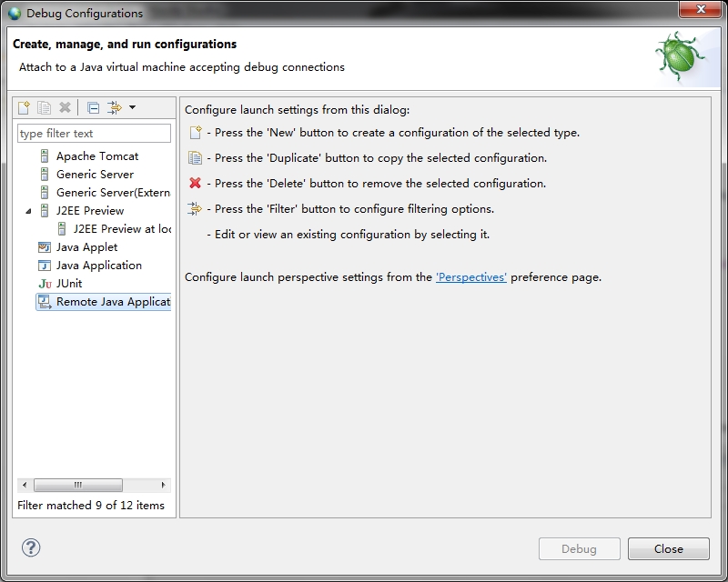Screen dimensions: 728x582
Task: Click the Help question mark icon
Action: (x=31, y=547)
